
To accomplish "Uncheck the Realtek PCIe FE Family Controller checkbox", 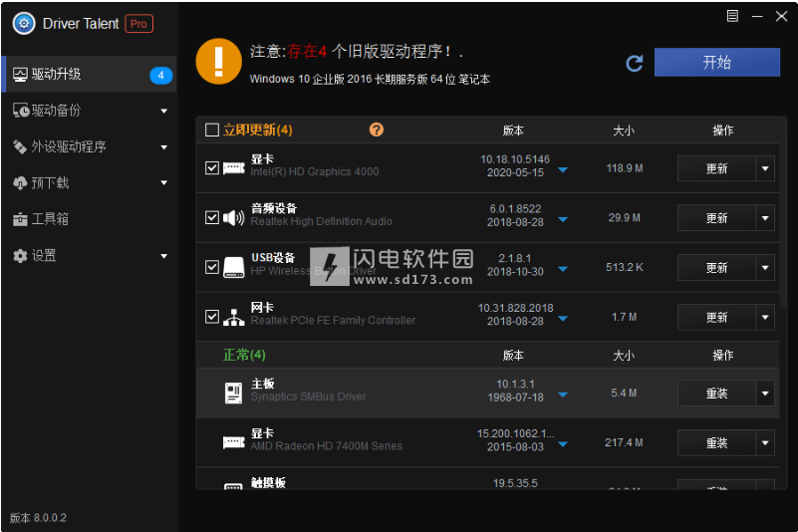I will [x=212, y=317].
